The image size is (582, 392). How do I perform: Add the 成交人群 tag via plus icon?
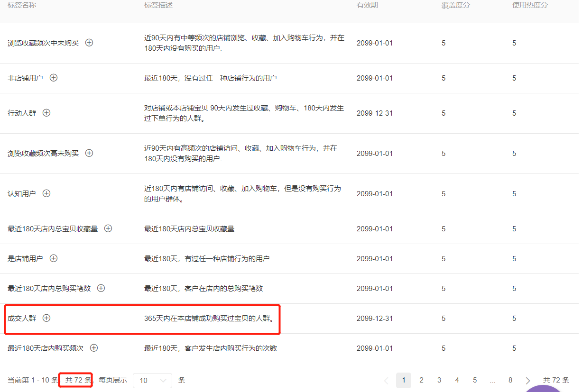point(46,318)
